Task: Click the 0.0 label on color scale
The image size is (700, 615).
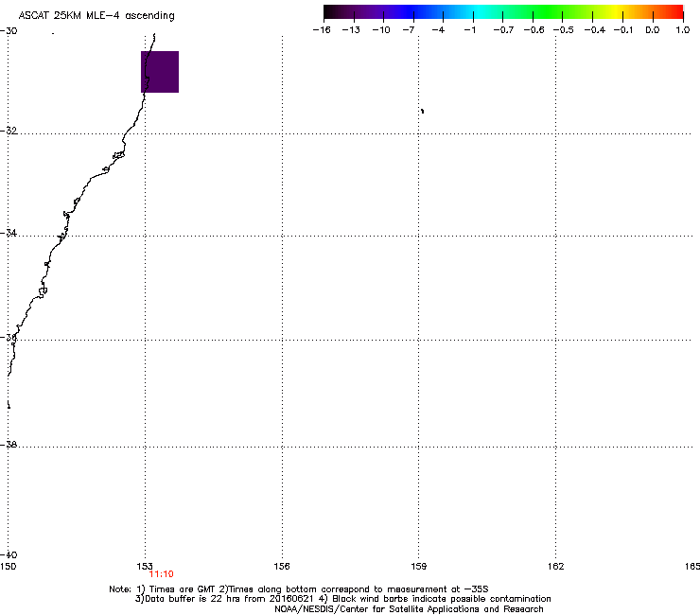Action: click(x=653, y=30)
